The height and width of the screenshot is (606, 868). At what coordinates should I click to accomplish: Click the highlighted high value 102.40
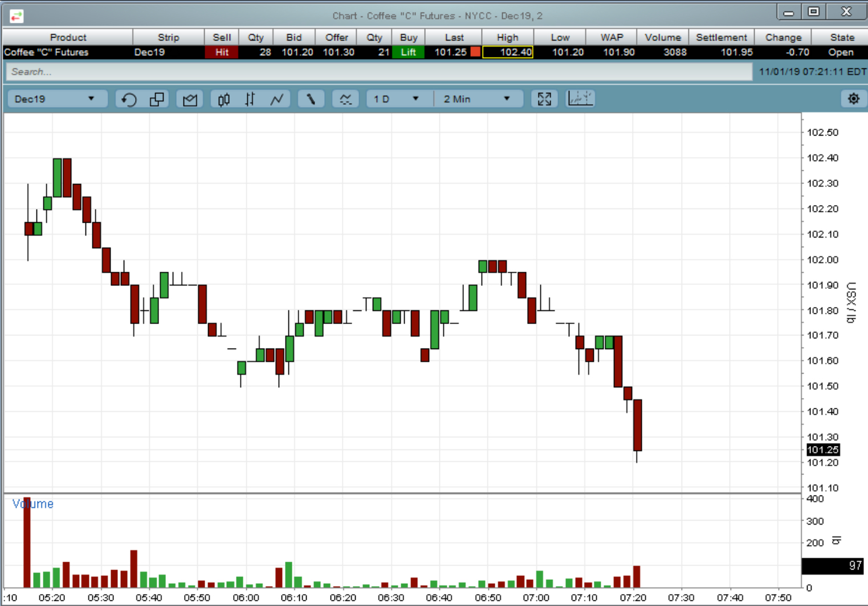pos(508,52)
